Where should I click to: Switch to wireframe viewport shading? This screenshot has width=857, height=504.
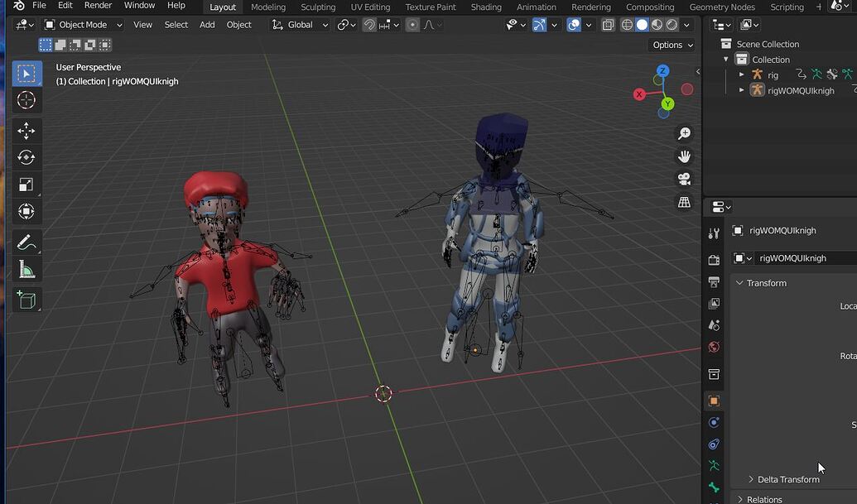click(627, 25)
